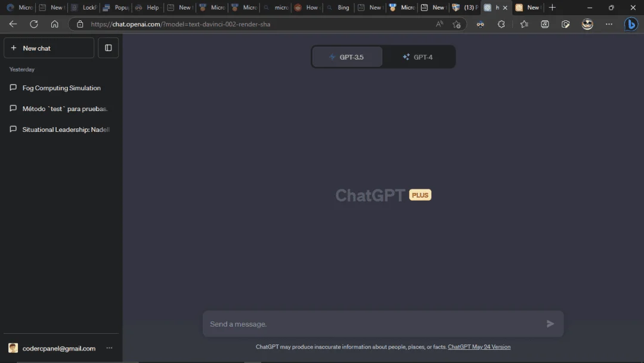The height and width of the screenshot is (363, 644).
Task: Open Método `test` para pruebas conversation
Action: (61, 109)
